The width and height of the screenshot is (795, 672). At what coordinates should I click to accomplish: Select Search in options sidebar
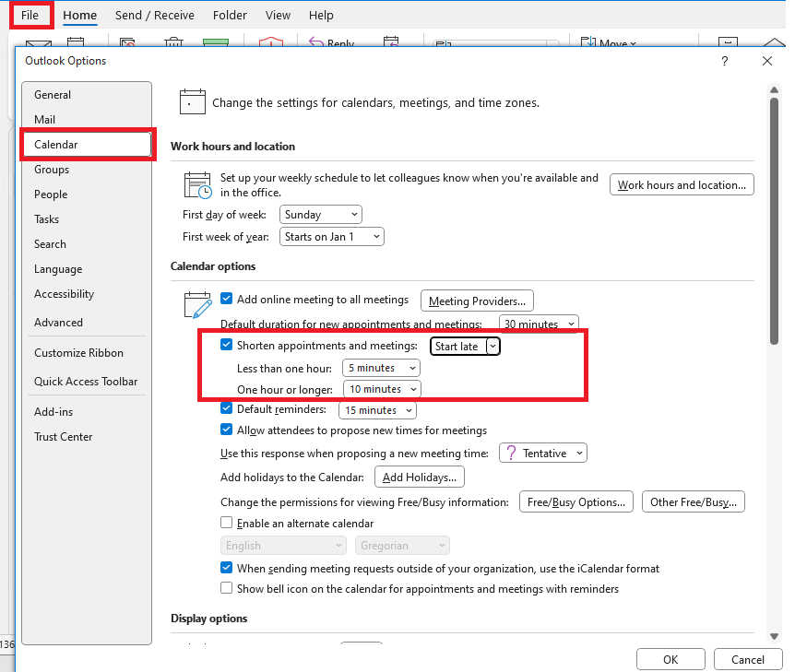[87, 243]
